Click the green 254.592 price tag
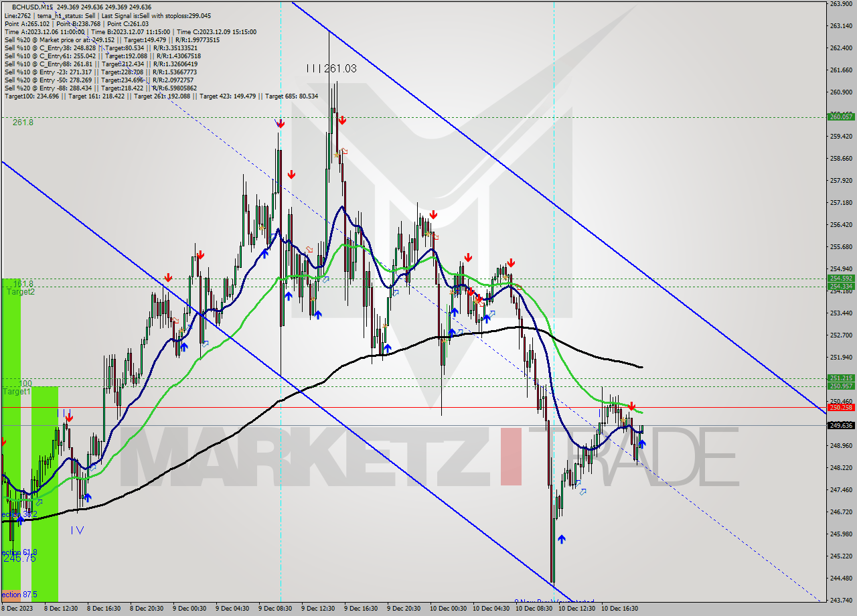Screen dimensions: 857x616 [x=841, y=278]
